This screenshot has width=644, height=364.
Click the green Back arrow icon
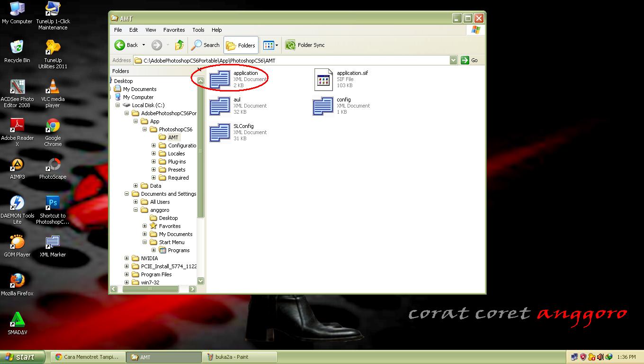[x=120, y=45]
